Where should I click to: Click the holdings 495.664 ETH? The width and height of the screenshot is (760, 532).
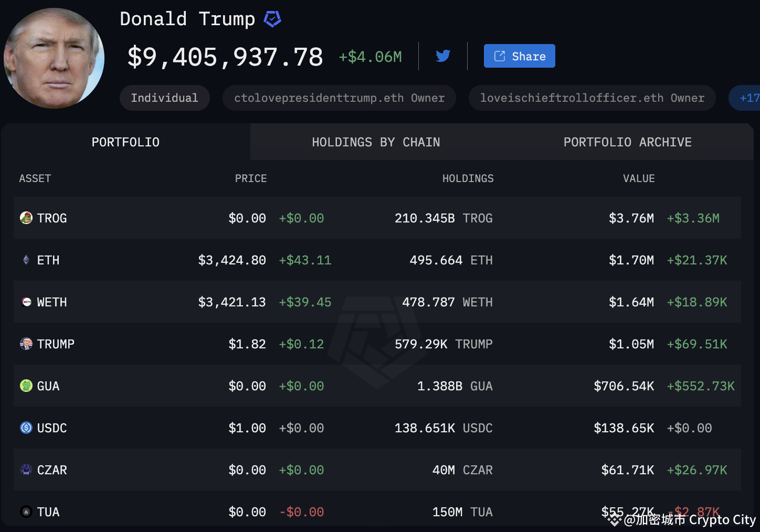coord(451,260)
